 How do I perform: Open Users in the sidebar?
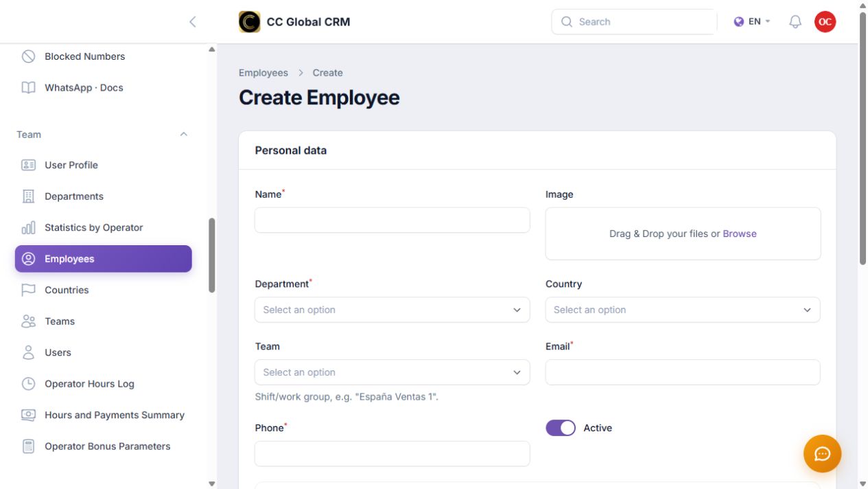pyautogui.click(x=104, y=352)
